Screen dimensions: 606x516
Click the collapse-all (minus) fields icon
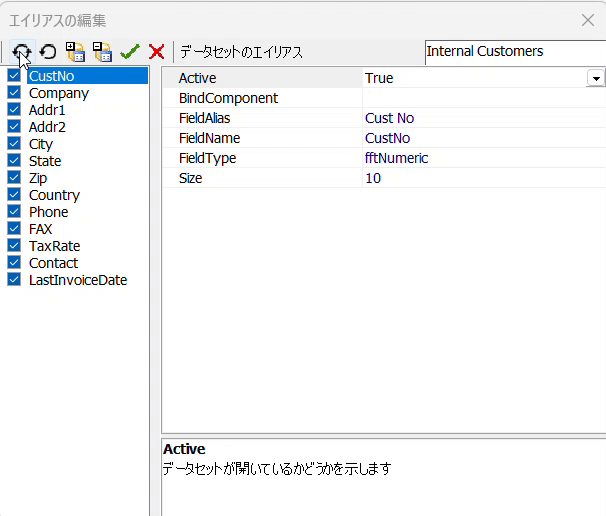[102, 51]
